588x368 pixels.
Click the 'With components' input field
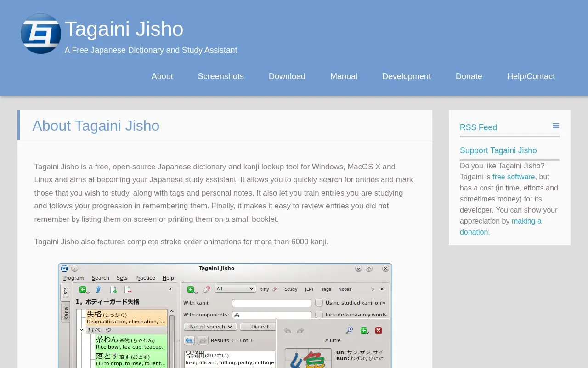(x=271, y=315)
